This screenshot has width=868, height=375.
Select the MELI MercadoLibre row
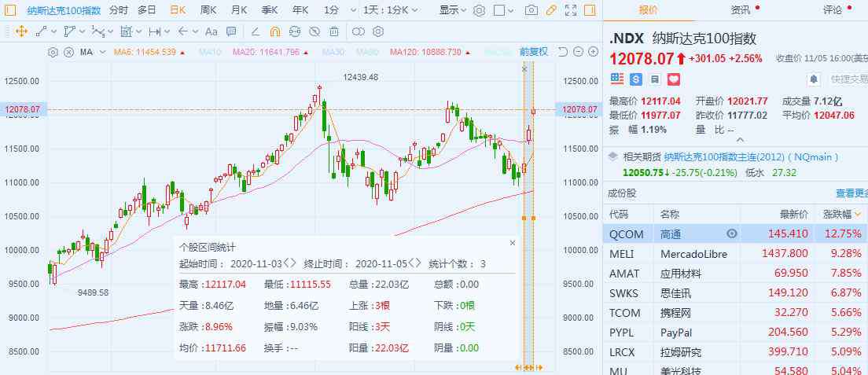click(x=735, y=254)
